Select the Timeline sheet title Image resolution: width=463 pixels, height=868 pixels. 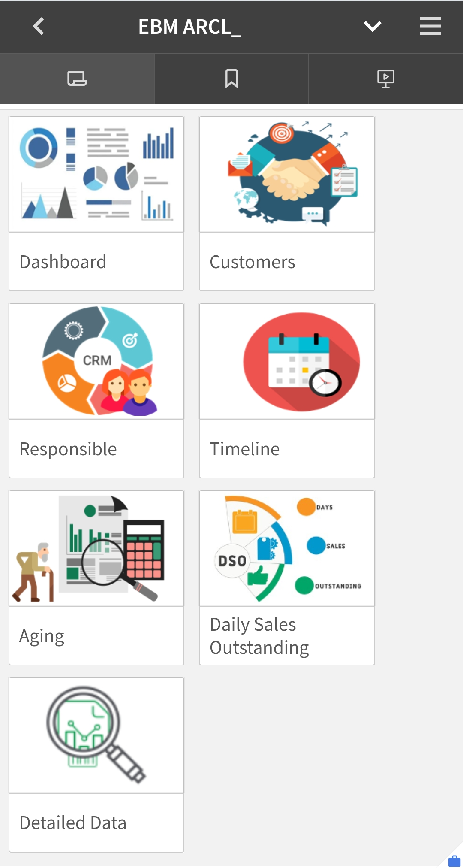pos(244,449)
